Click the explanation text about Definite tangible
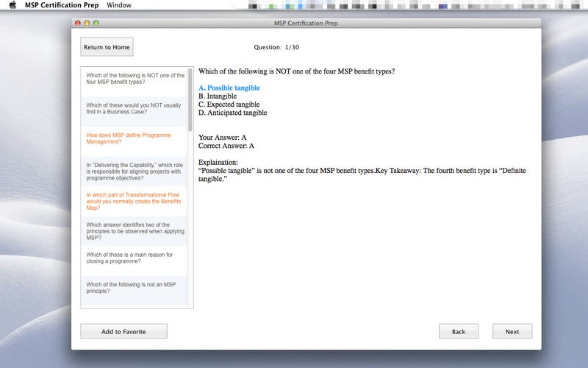Image resolution: width=588 pixels, height=368 pixels. coord(362,174)
